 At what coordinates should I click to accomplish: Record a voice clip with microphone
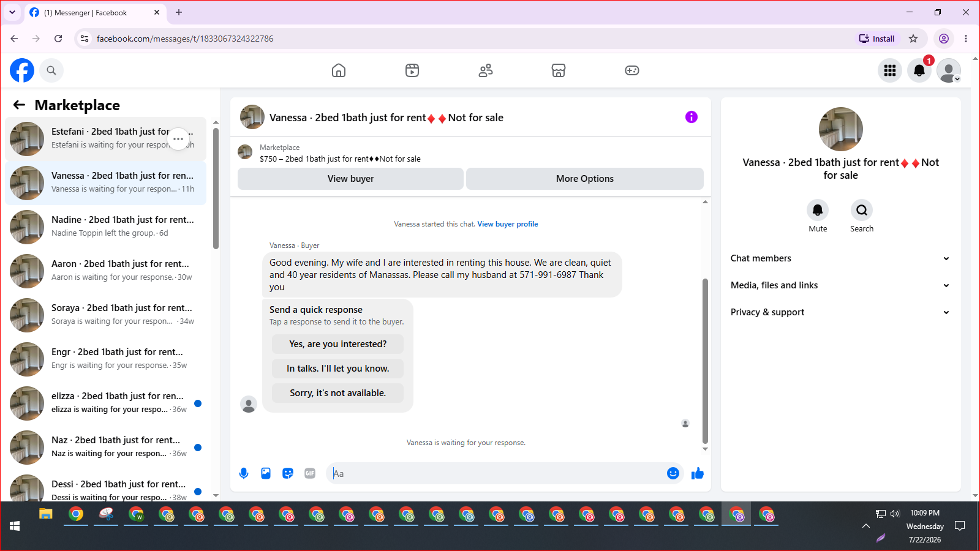click(244, 473)
